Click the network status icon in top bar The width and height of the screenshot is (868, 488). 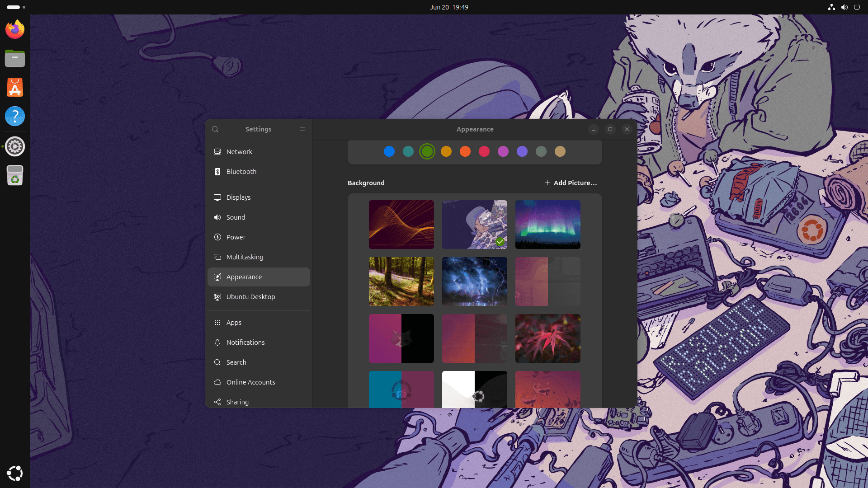831,7
